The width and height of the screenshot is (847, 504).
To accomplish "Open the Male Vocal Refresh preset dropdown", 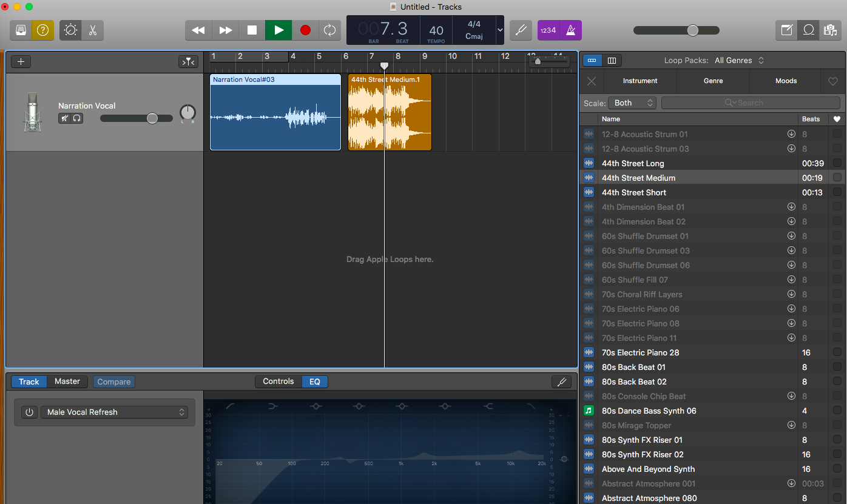I will click(114, 412).
